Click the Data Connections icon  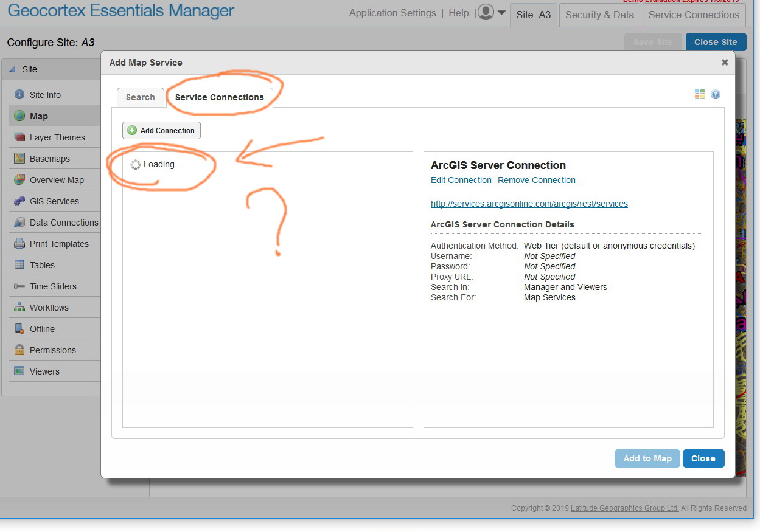point(19,223)
